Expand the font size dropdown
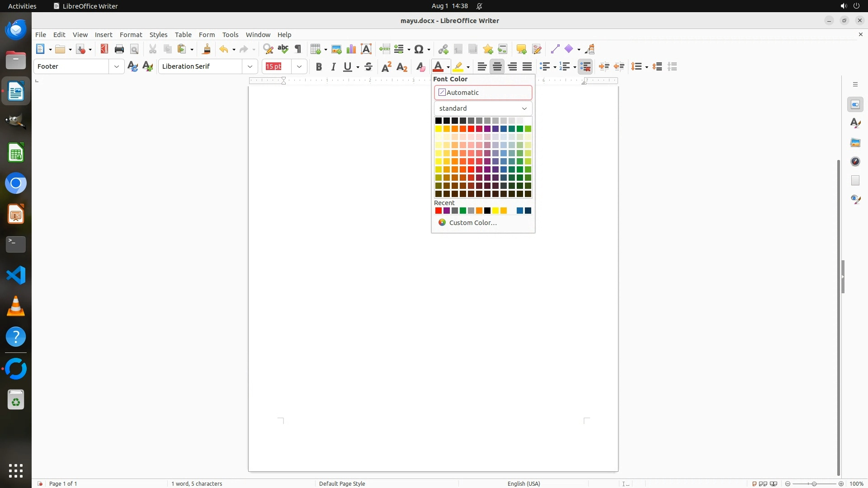The width and height of the screenshot is (868, 488). pyautogui.click(x=299, y=66)
